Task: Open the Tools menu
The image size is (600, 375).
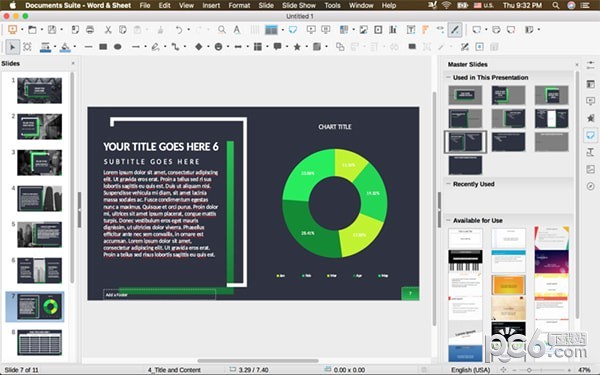Action: (332, 5)
